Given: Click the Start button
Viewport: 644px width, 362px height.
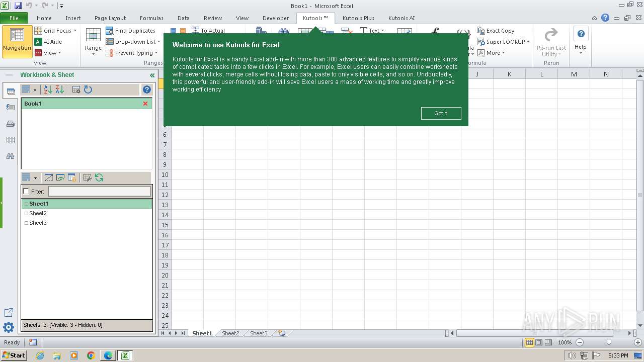Looking at the screenshot, I should point(14,355).
